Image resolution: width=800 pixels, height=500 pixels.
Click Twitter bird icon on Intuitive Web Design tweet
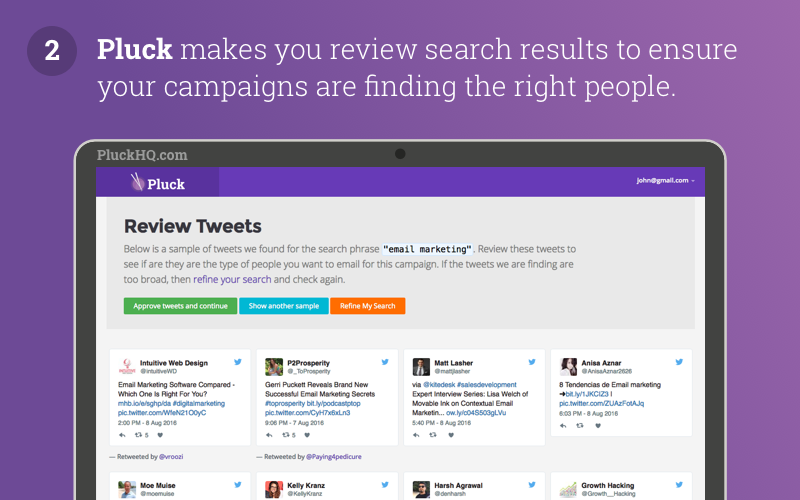tap(238, 362)
